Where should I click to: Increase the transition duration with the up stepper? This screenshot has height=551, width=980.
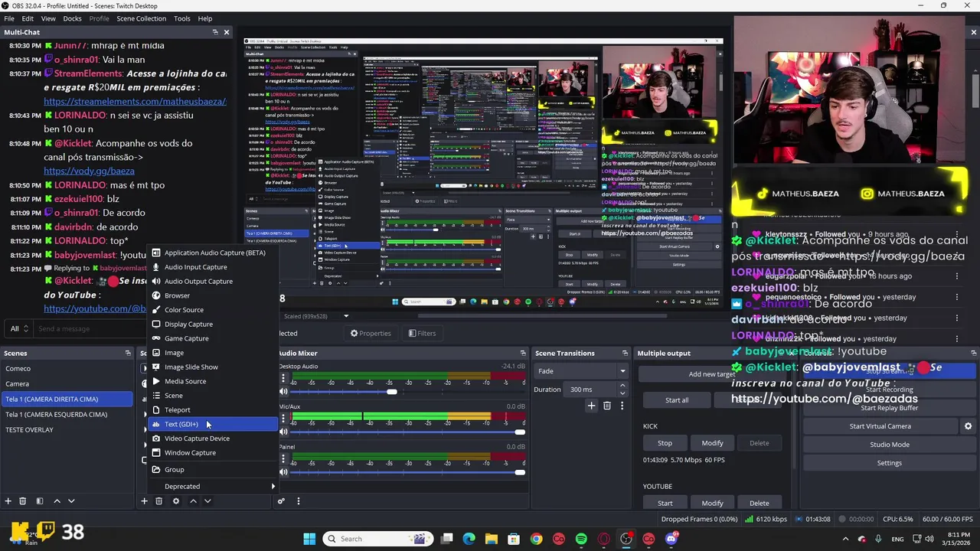point(622,386)
